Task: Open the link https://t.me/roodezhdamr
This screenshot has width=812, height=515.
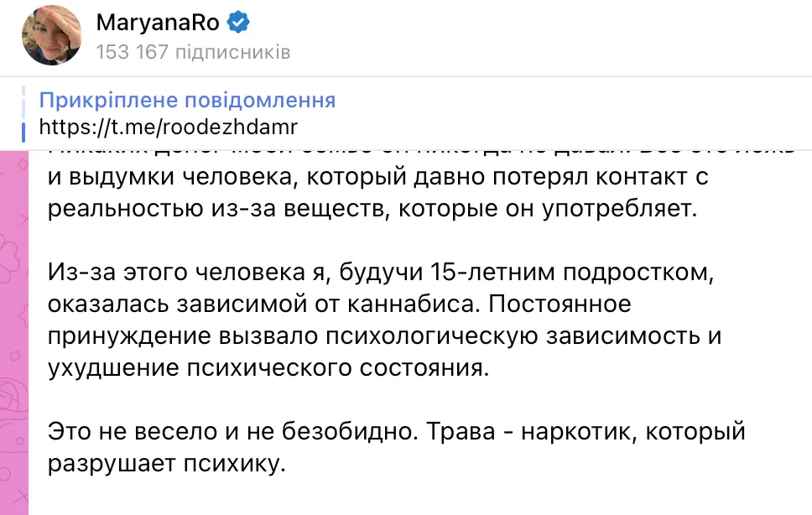Action: (x=168, y=127)
